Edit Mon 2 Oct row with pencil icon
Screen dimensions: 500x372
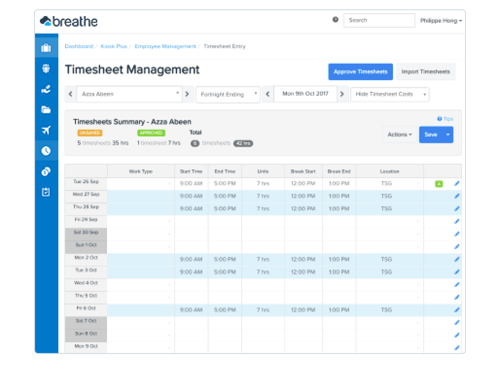(x=457, y=259)
